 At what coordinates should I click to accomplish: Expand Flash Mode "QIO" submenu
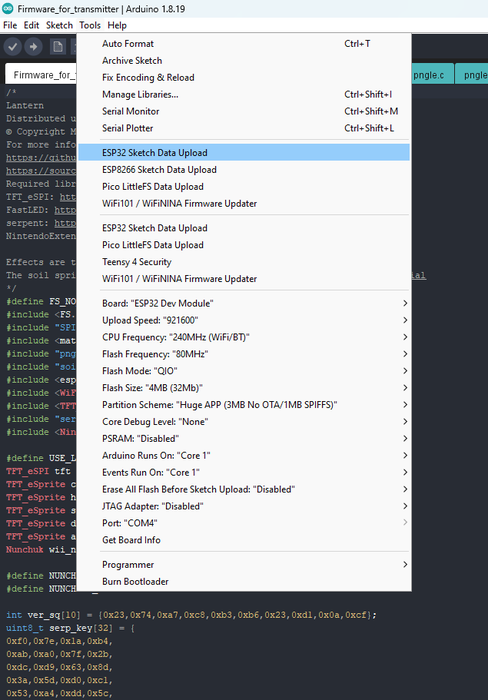point(244,371)
